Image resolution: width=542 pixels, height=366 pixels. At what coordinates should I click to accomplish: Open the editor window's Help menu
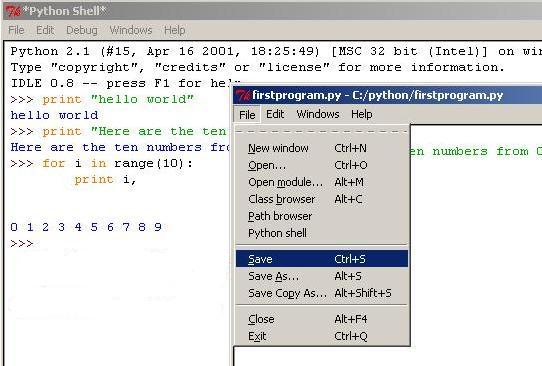362,114
